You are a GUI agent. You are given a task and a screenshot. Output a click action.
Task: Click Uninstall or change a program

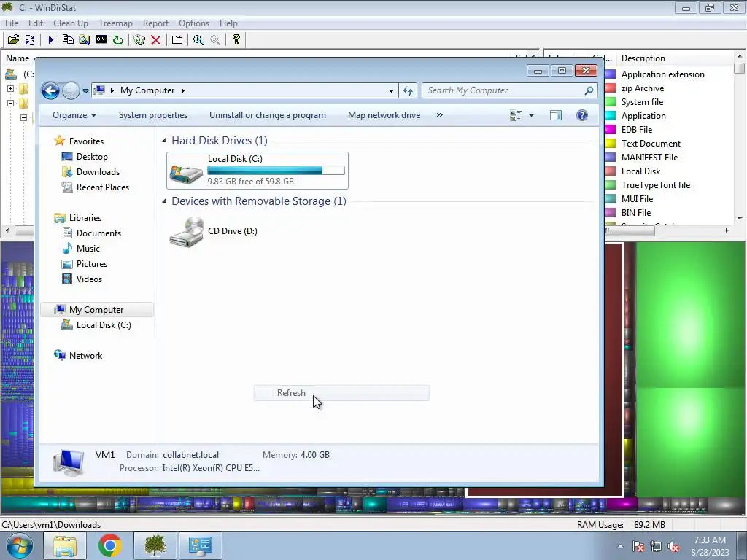coord(268,115)
